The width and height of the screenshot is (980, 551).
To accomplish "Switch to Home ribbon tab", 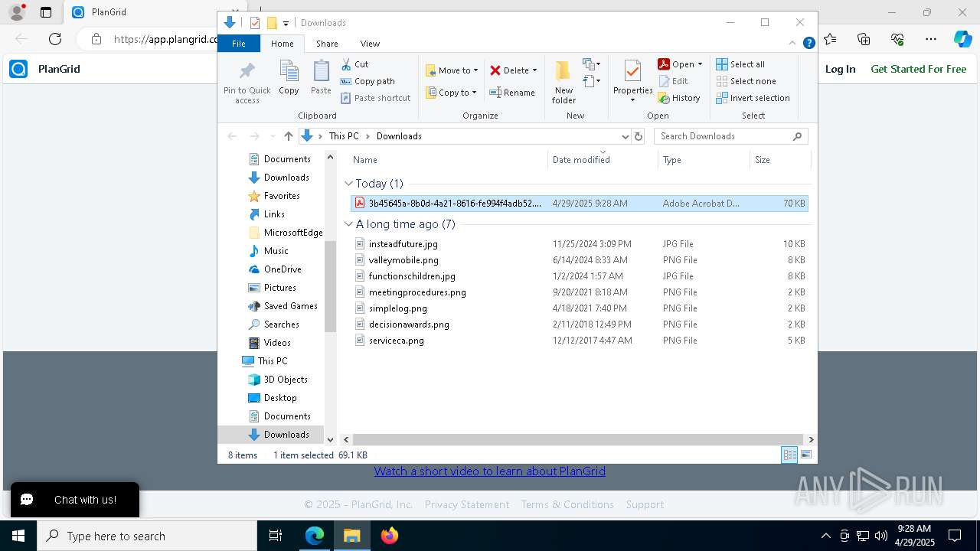I will tap(283, 44).
